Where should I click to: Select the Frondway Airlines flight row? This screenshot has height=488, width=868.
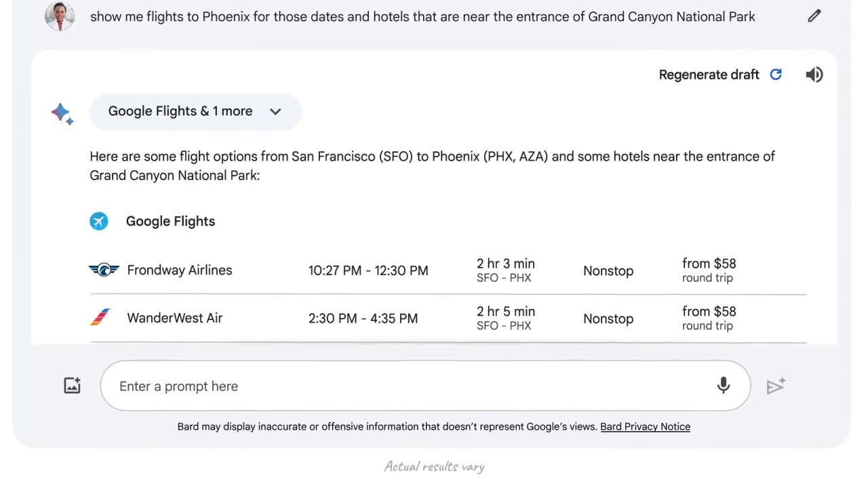point(448,270)
